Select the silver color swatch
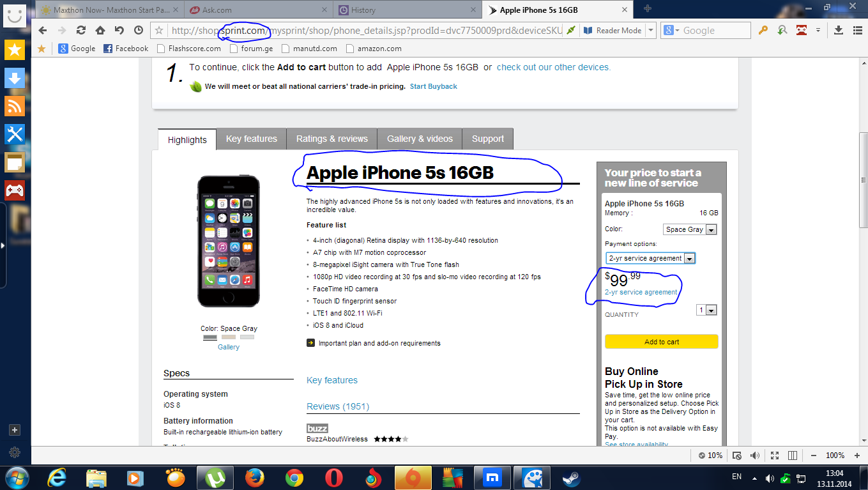Viewport: 868px width, 490px height. (x=247, y=337)
